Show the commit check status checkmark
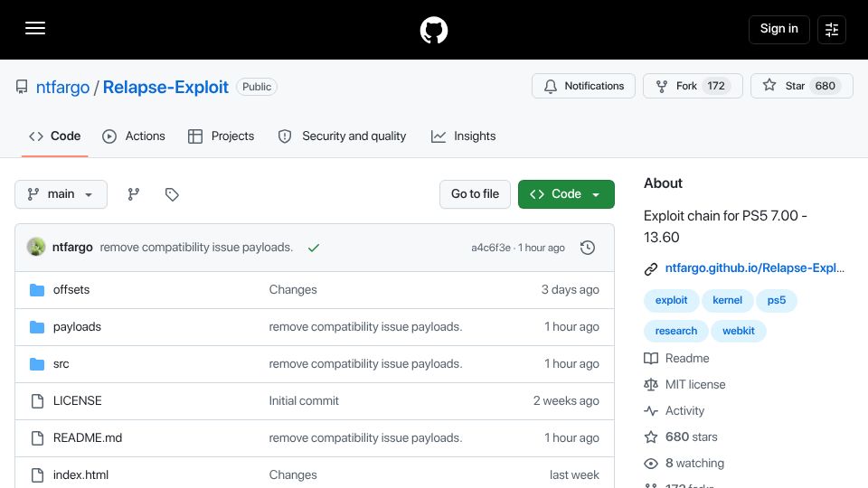Image resolution: width=868 pixels, height=488 pixels. 314,248
